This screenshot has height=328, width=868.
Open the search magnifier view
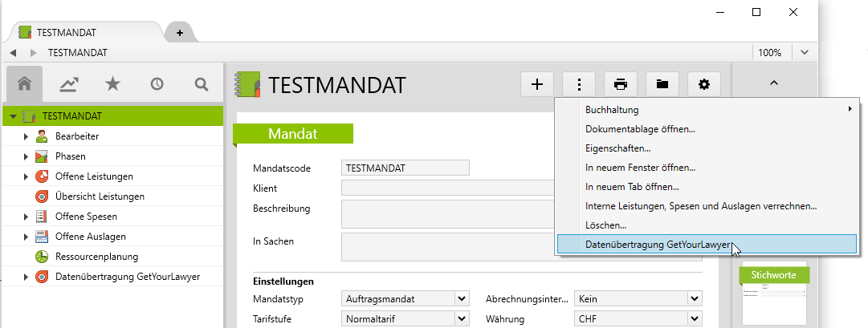pyautogui.click(x=202, y=84)
